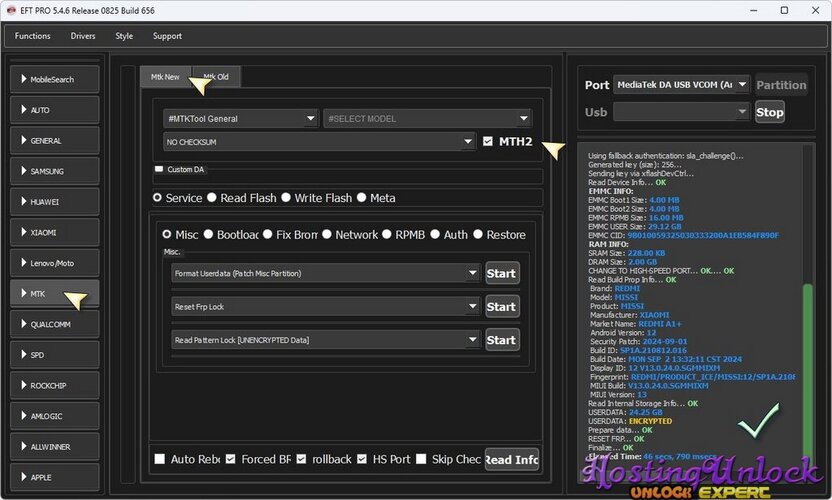Switch to the Mtk New tab

pyautogui.click(x=165, y=77)
